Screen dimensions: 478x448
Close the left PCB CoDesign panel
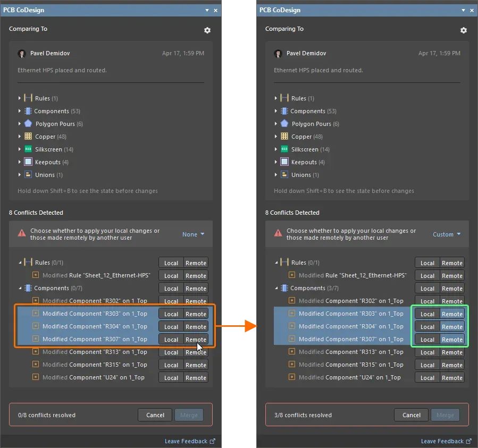(x=215, y=10)
